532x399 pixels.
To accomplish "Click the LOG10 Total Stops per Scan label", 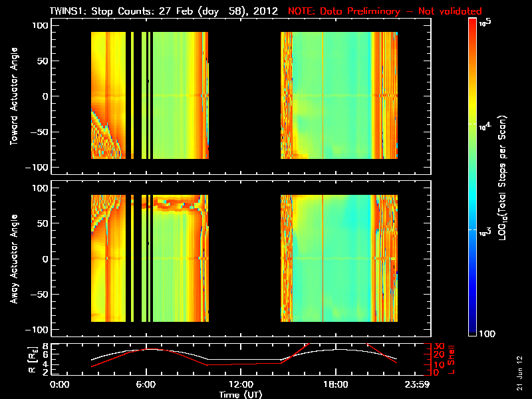I will 503,178.
